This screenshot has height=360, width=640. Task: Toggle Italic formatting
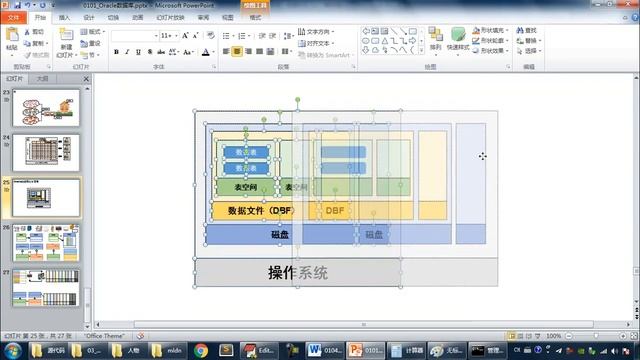(127, 52)
